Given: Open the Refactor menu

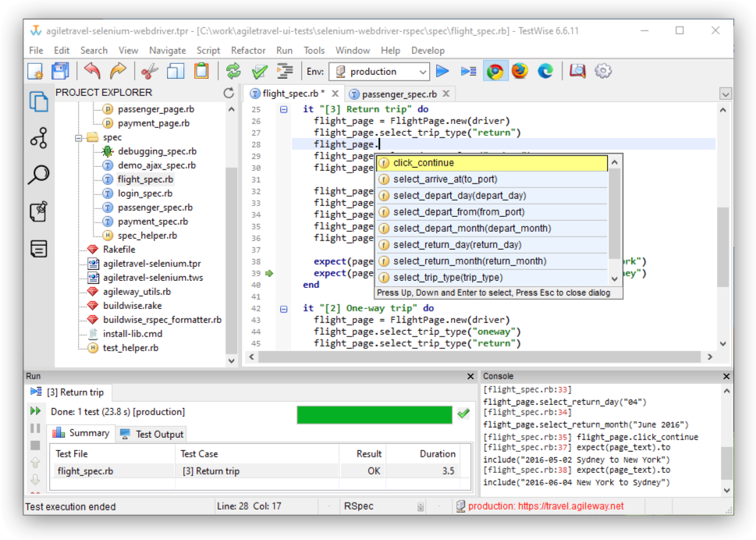Looking at the screenshot, I should point(248,51).
